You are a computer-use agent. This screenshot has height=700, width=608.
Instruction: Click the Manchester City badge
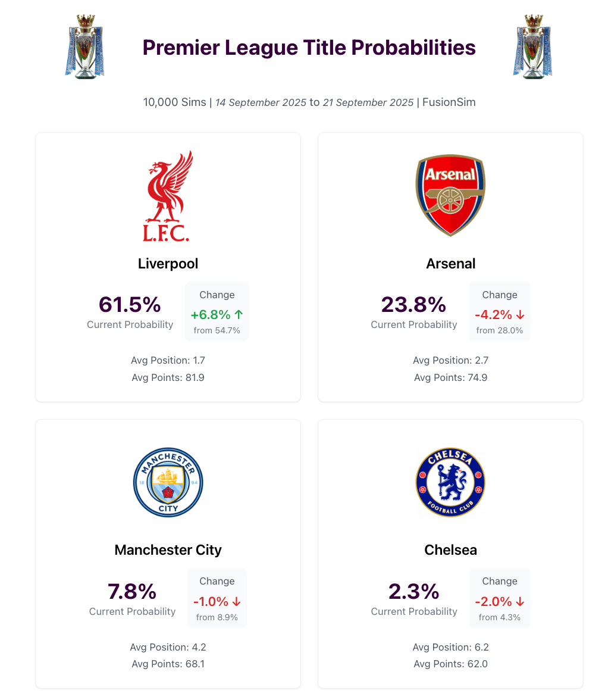(168, 482)
